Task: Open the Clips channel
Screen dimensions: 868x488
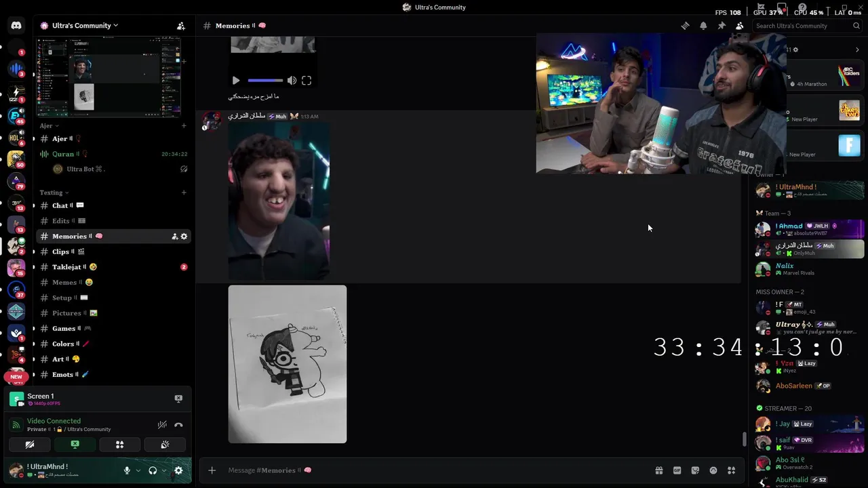Action: (113, 251)
